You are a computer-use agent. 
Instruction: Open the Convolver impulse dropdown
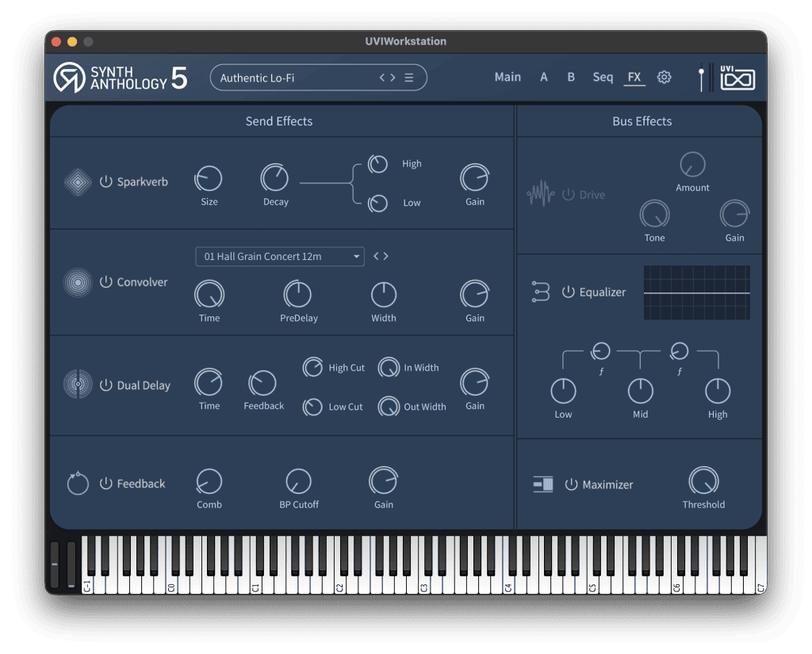(280, 256)
